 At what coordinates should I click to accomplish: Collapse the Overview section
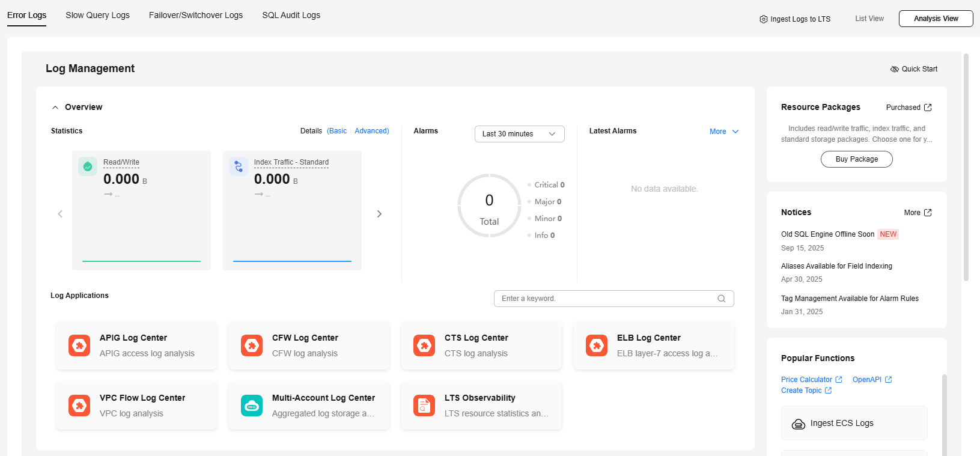click(x=55, y=108)
